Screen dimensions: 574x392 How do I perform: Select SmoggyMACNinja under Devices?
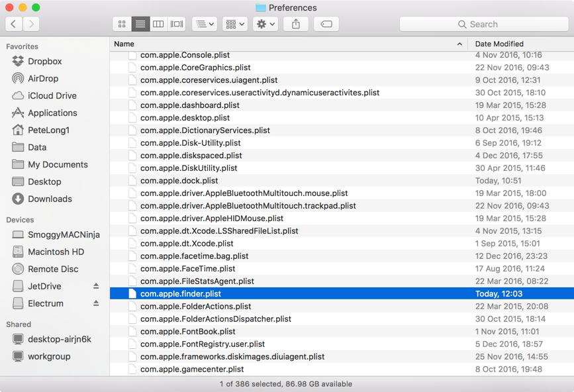click(64, 234)
